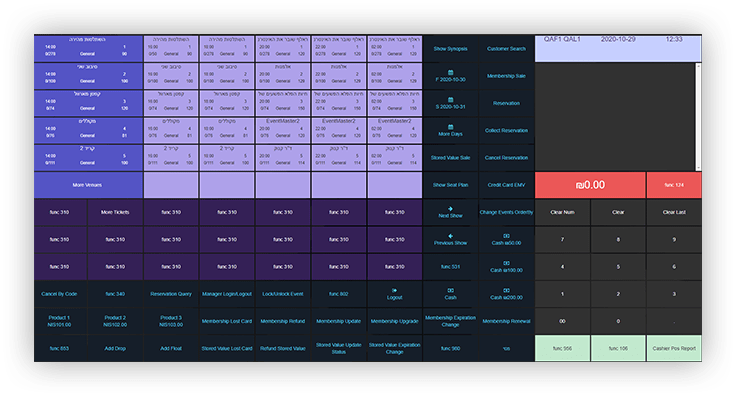737x397 pixels.
Task: Tap Cash ₪100.00 quick payment
Action: point(506,266)
